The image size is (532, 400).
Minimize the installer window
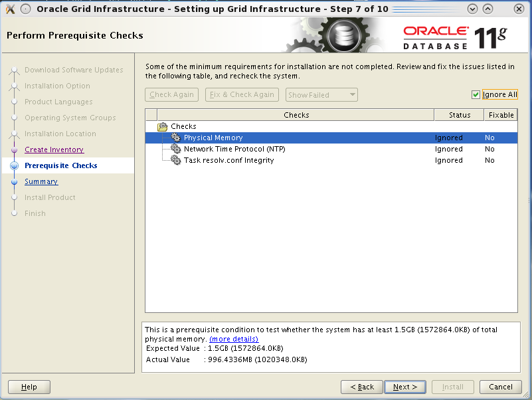pos(472,9)
